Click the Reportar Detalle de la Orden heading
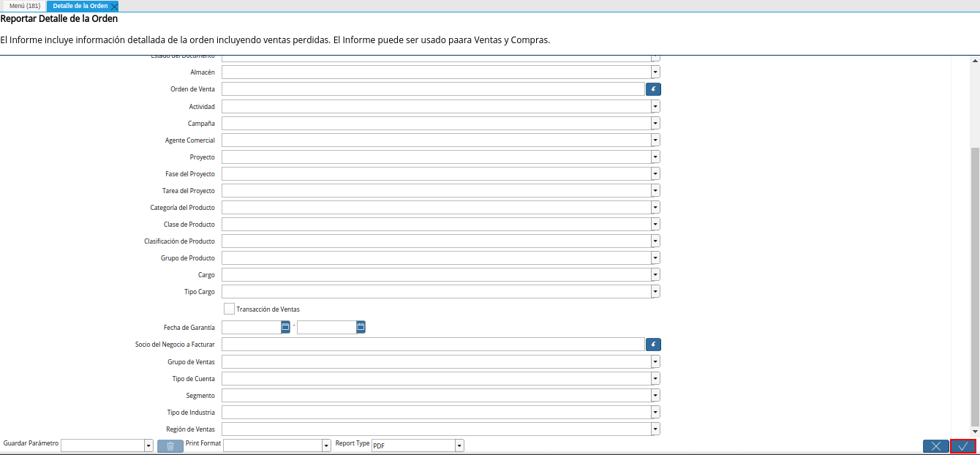Screen dimensions: 980x455 (x=59, y=19)
